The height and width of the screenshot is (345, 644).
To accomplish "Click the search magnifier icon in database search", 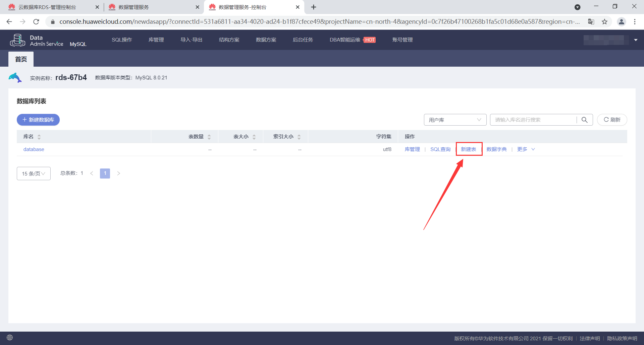I will tap(585, 120).
